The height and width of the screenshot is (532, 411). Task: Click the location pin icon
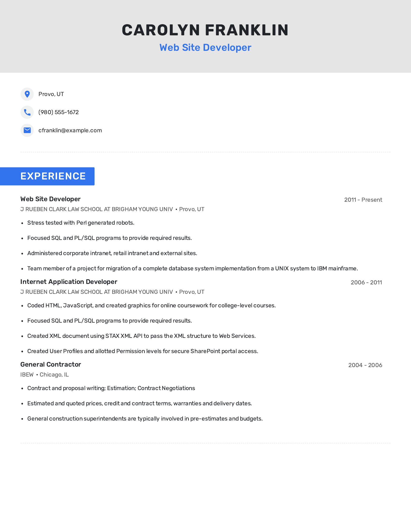(27, 94)
